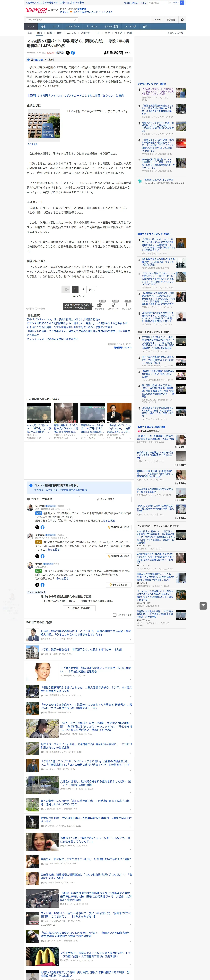This screenshot has height=980, width=210.
Task: Open the マイページ link
Action: click(157, 20)
